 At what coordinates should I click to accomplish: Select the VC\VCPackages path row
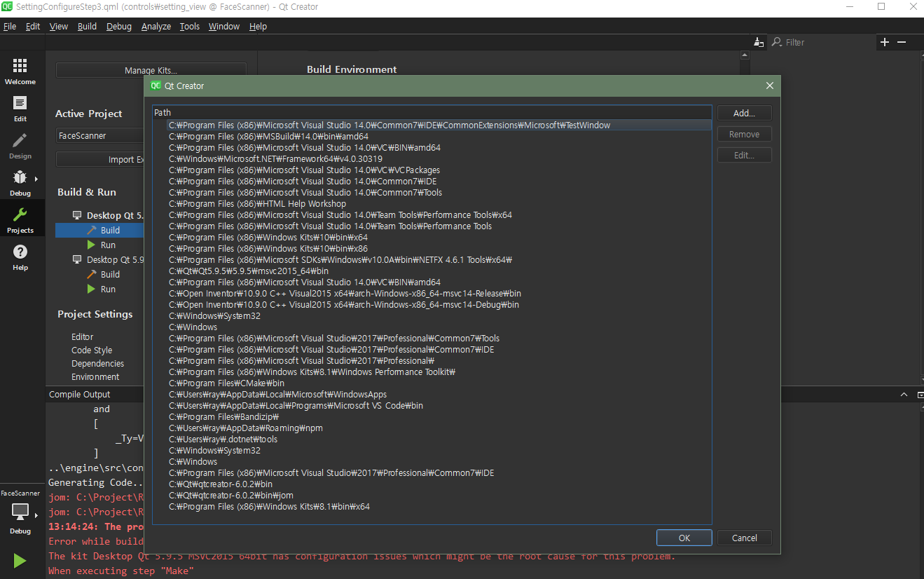(432, 170)
